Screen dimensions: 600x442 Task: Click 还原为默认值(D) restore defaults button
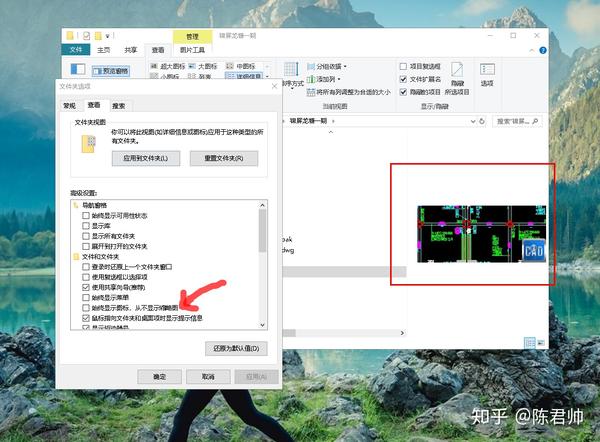click(236, 349)
